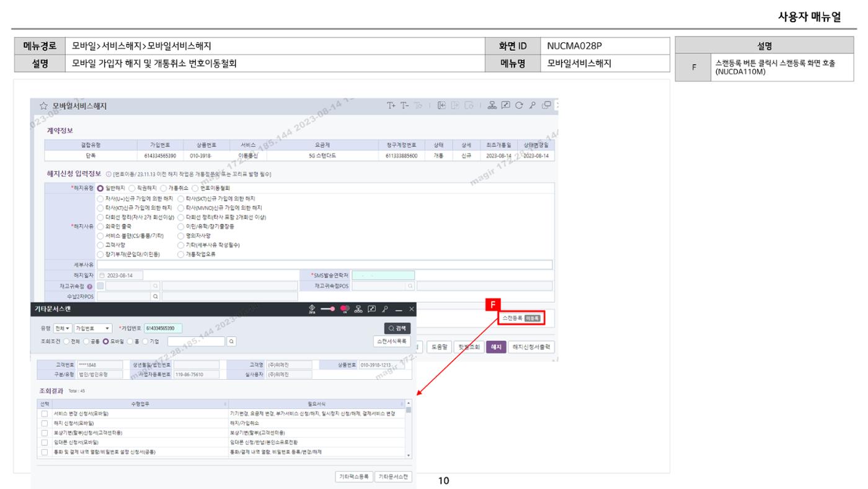Screen dimensions: 868x489
Task: Click the magnifier icon in 수납2차POS field
Action: (x=156, y=297)
